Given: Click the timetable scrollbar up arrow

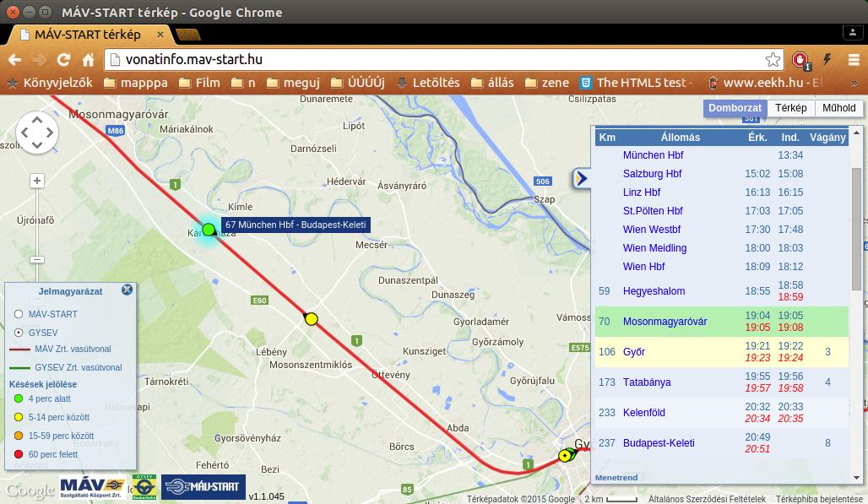Looking at the screenshot, I should click(x=856, y=133).
